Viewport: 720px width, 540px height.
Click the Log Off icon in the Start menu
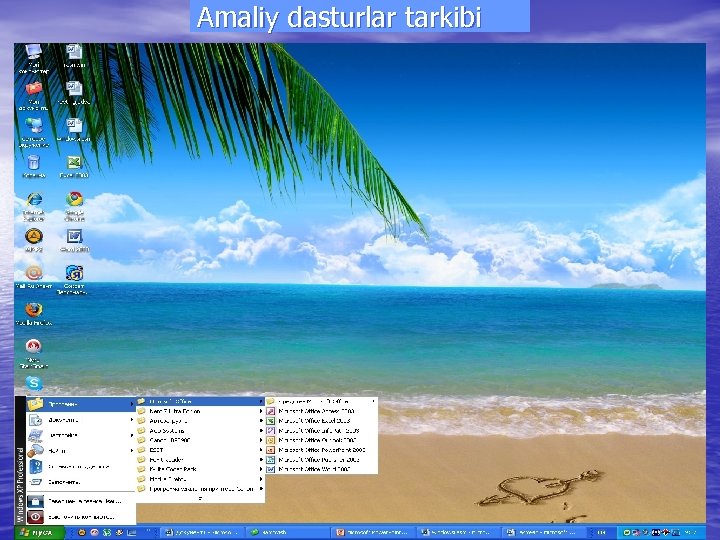coord(35,501)
